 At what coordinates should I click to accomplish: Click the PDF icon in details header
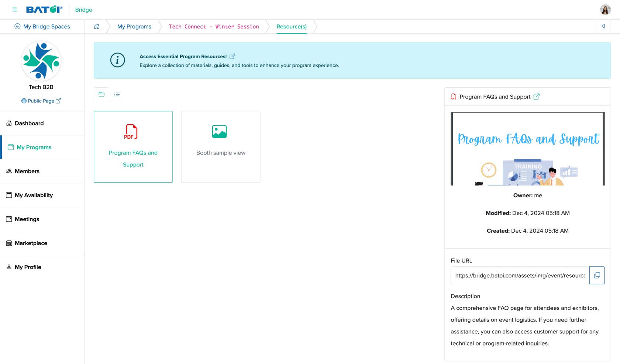(454, 97)
